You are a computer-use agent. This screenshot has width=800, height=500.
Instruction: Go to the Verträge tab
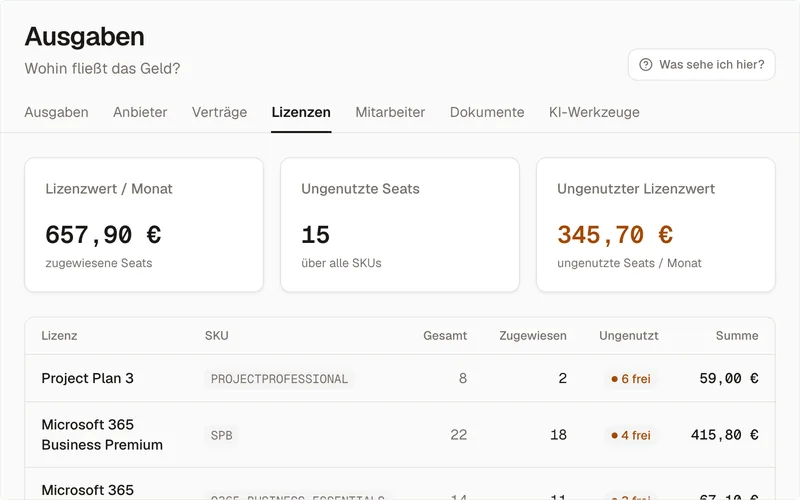click(219, 112)
